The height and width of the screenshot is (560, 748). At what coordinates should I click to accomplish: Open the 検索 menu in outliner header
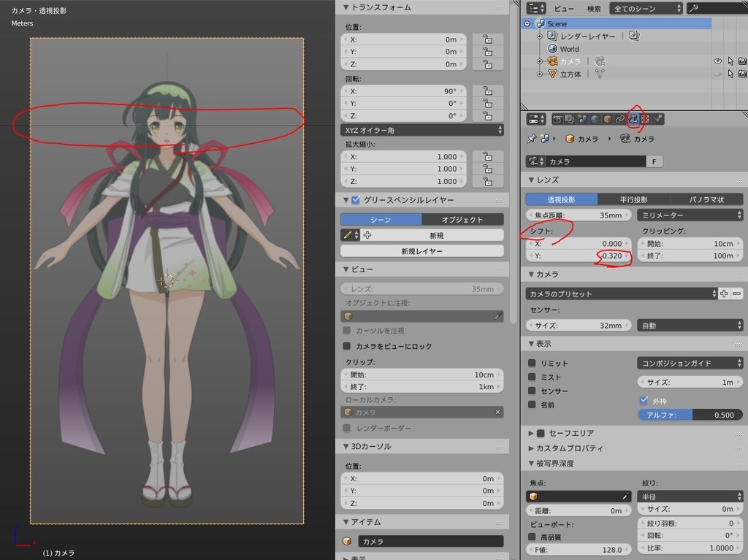click(x=593, y=9)
